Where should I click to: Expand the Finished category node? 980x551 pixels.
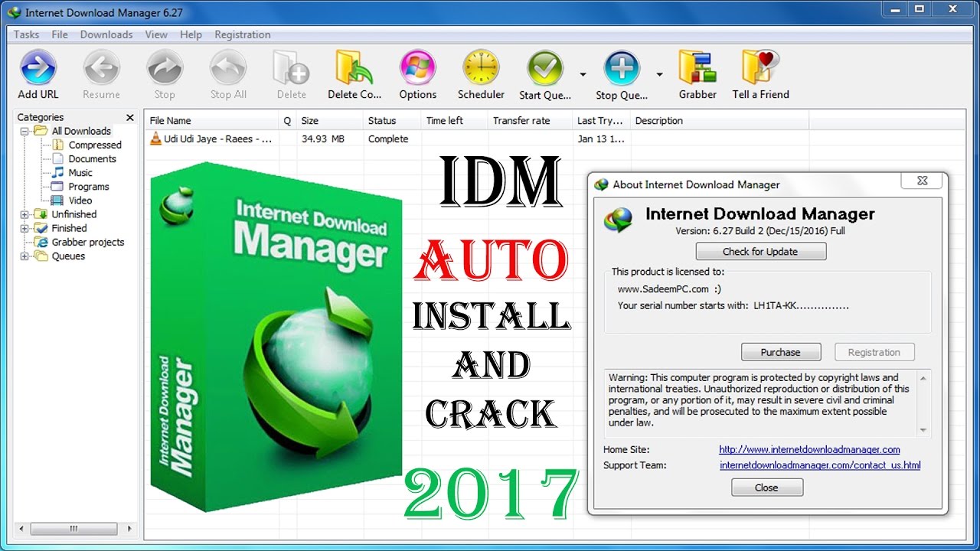pos(24,228)
